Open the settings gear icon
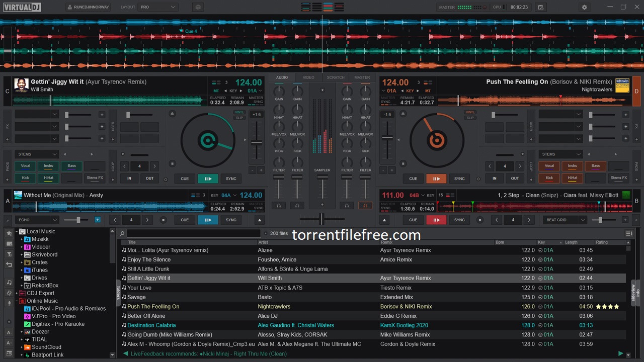The width and height of the screenshot is (644, 362). coord(584,7)
